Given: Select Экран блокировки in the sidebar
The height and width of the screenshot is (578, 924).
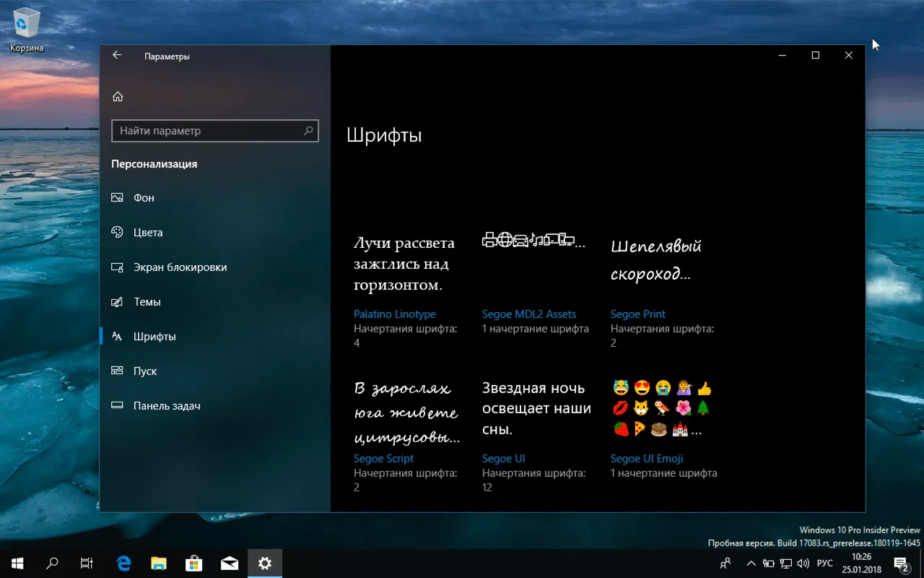Looking at the screenshot, I should click(215, 267).
